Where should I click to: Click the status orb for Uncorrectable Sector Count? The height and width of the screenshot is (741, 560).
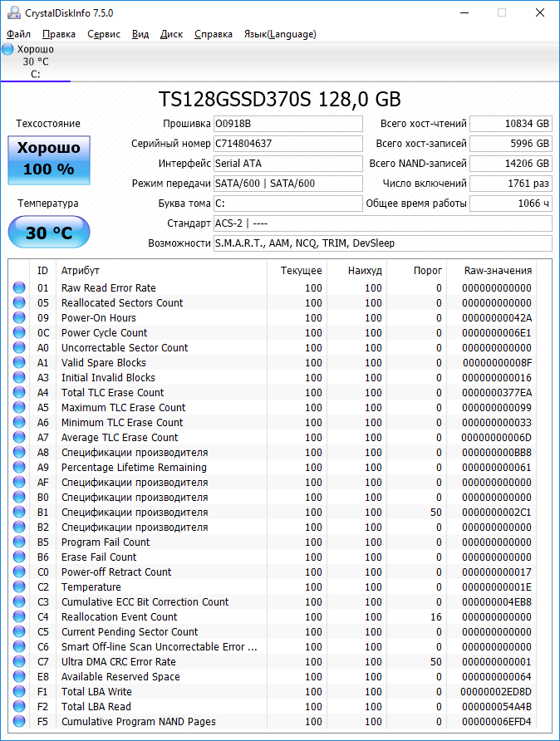(x=19, y=347)
